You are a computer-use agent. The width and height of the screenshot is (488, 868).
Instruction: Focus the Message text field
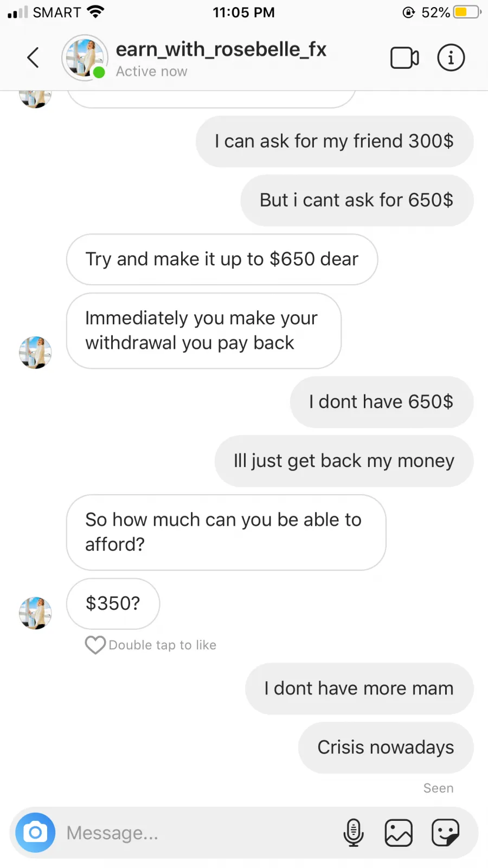click(x=201, y=833)
